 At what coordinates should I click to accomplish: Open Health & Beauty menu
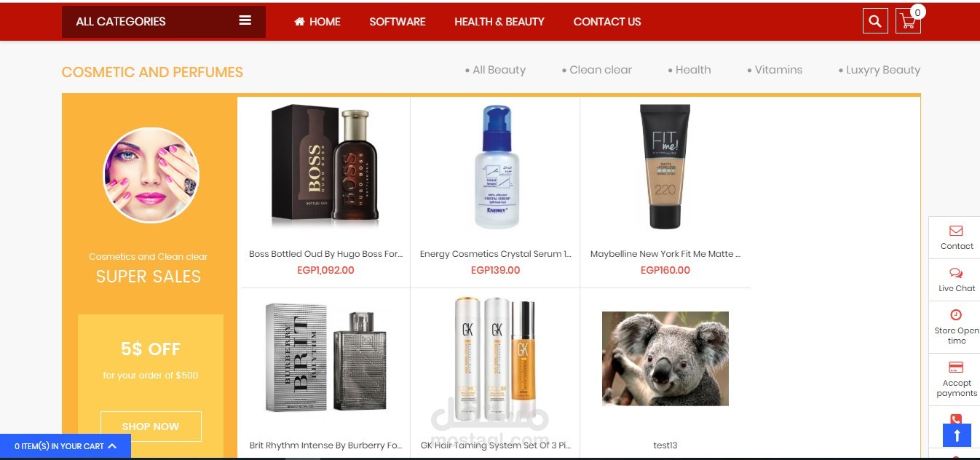499,22
